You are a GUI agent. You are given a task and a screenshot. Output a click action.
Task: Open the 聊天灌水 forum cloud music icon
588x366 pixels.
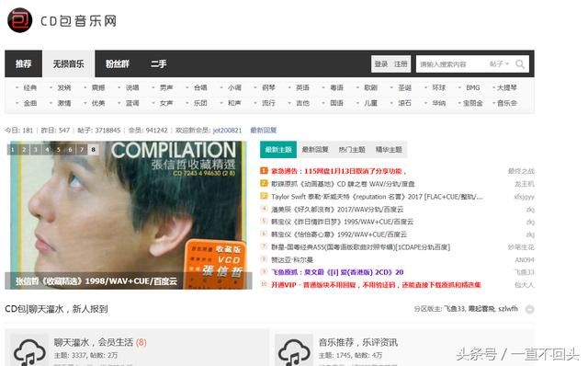[29, 351]
